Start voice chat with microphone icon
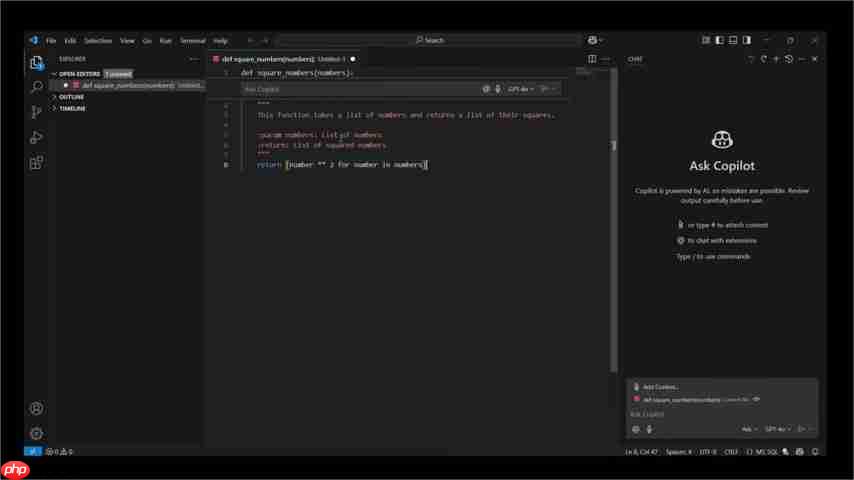 pos(649,429)
